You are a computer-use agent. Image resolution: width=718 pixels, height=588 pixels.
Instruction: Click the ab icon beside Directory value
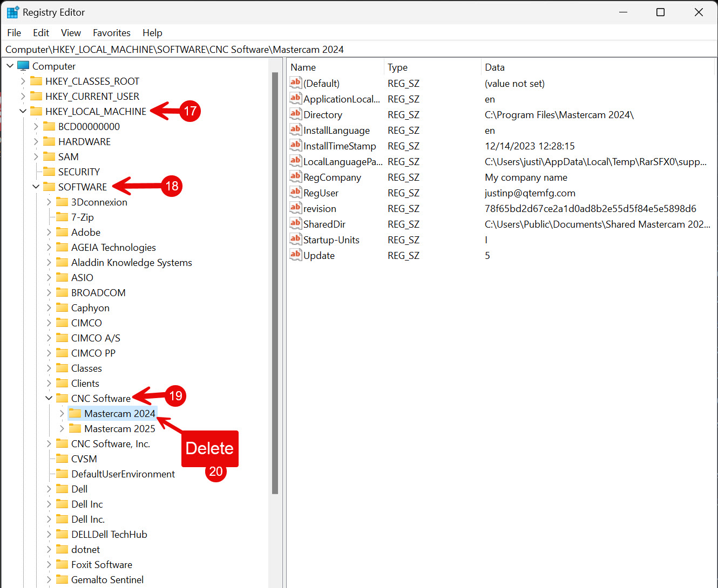[x=295, y=114]
